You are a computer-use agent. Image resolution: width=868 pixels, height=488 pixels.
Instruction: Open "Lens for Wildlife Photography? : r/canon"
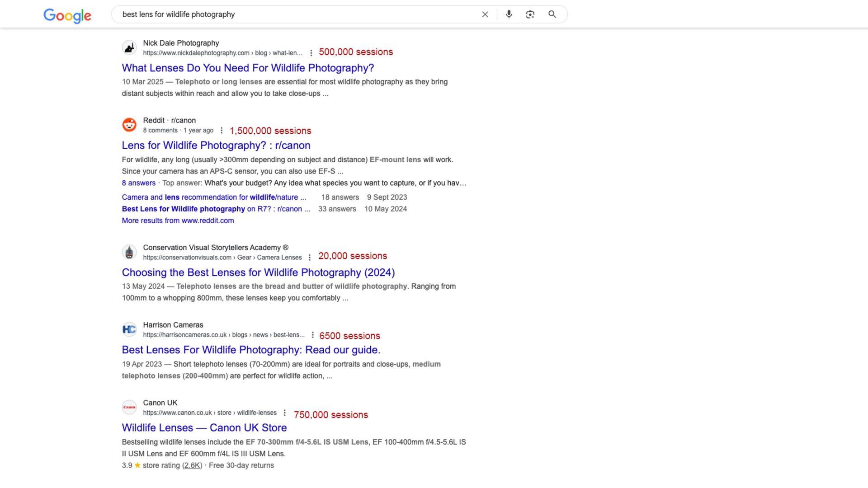pos(216,145)
